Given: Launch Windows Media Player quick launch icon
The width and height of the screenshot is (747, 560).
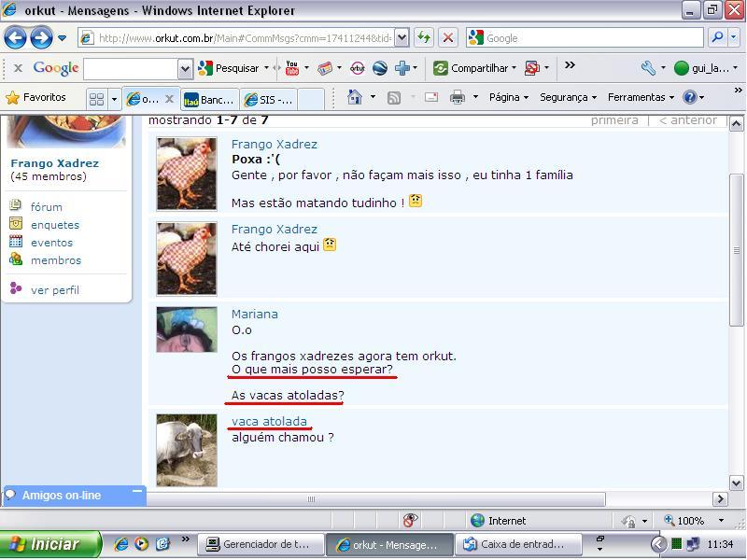Looking at the screenshot, I should coord(142,544).
